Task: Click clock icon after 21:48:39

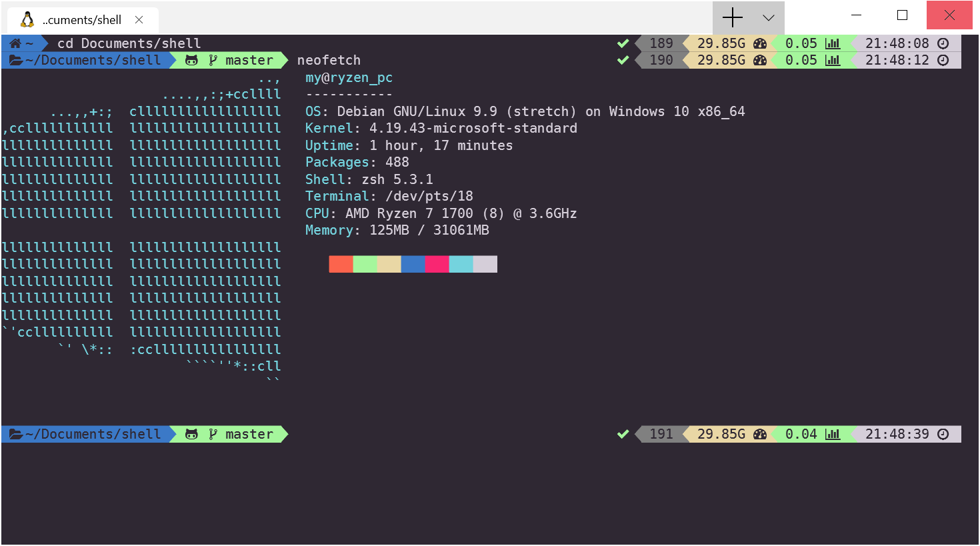Action: coord(943,434)
